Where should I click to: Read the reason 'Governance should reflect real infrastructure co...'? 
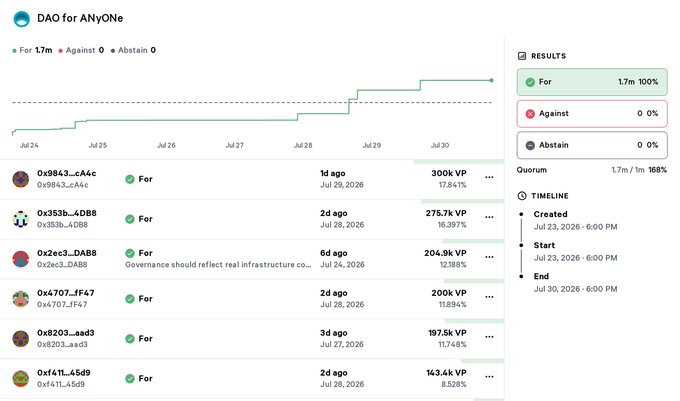click(x=218, y=264)
